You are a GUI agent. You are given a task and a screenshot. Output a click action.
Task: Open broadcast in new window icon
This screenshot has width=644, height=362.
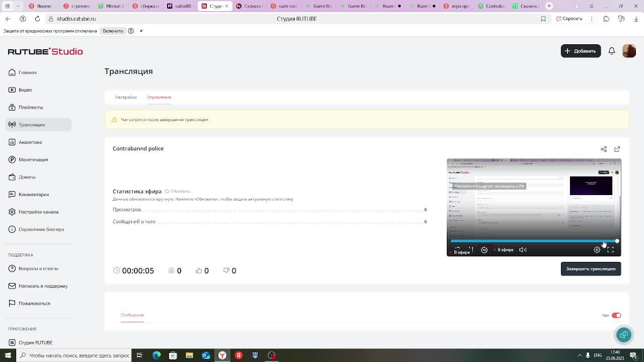[x=617, y=149]
